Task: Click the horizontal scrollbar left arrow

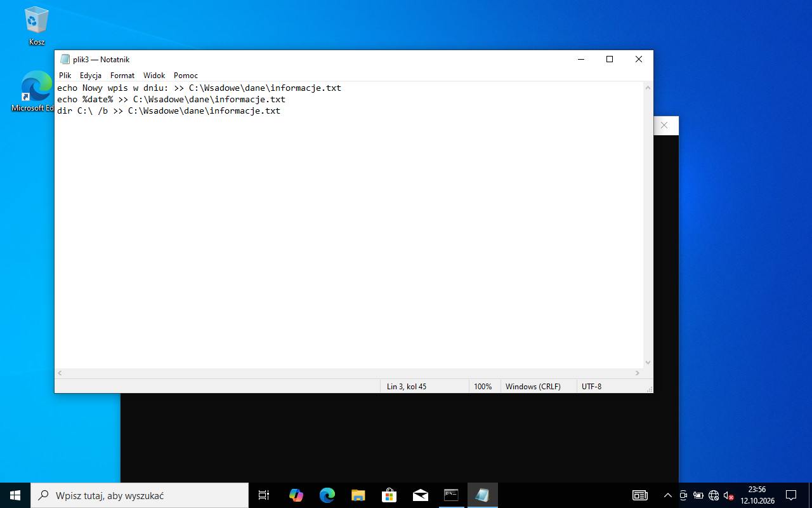Action: click(60, 373)
